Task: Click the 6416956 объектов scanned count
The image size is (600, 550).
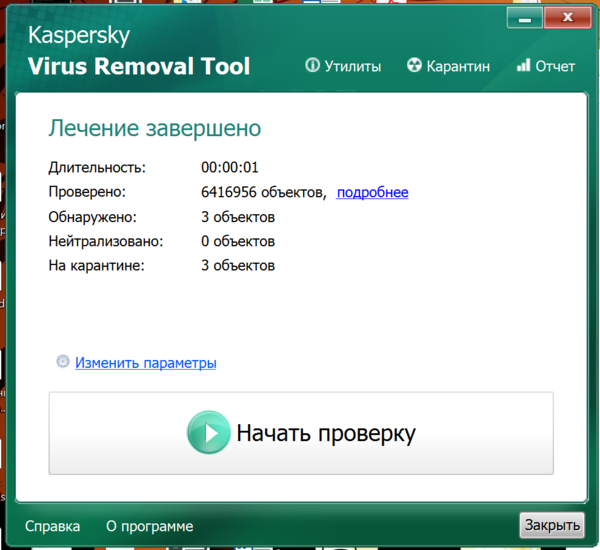Action: [263, 193]
